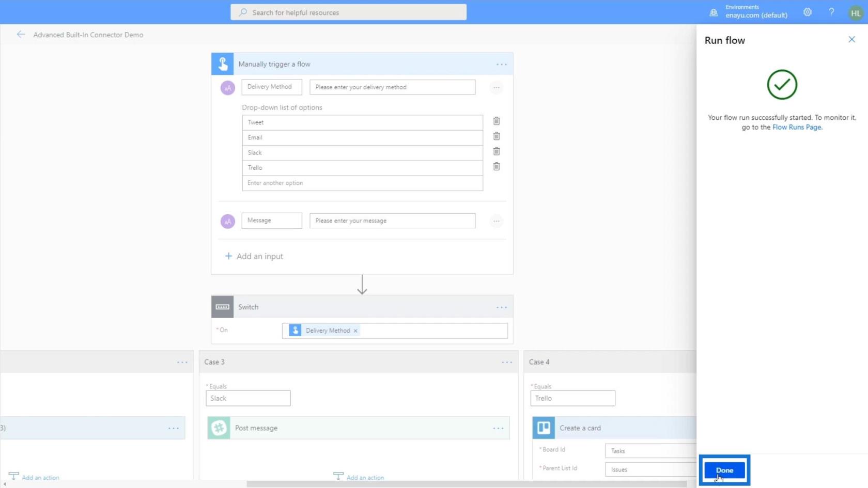Collapse the Switch card header
This screenshot has height=488, width=868.
coord(362,307)
